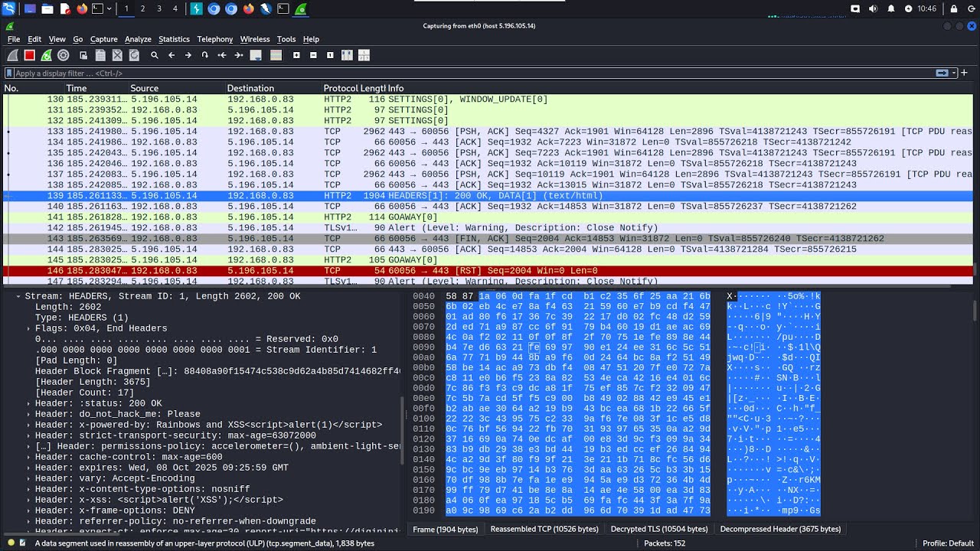Expand Header: do_not_hack_me: Please node
The height and width of the screenshot is (551, 980).
[x=29, y=414]
